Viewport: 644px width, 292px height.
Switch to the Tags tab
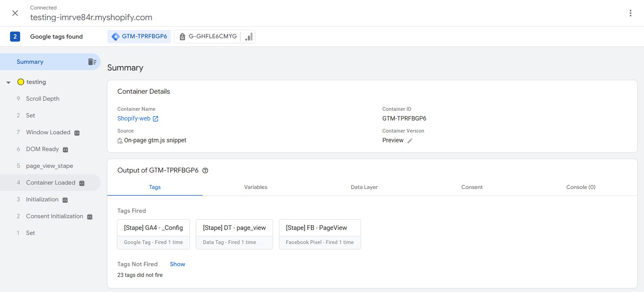click(155, 187)
